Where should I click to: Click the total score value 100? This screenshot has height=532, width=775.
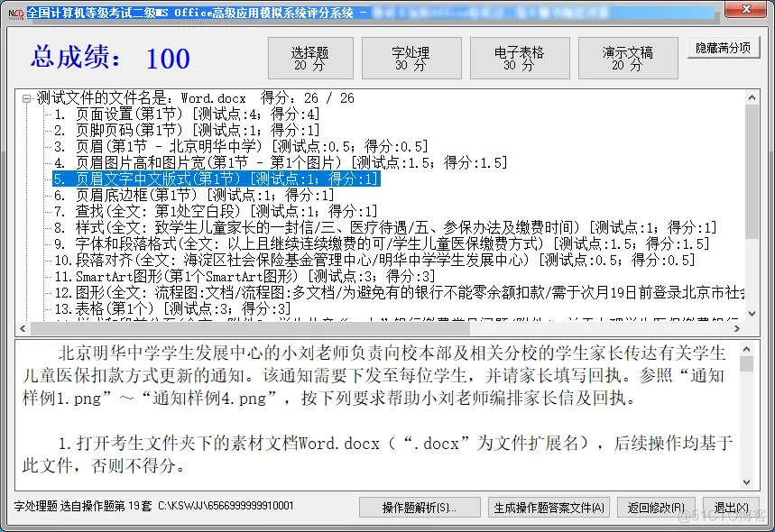pos(168,59)
